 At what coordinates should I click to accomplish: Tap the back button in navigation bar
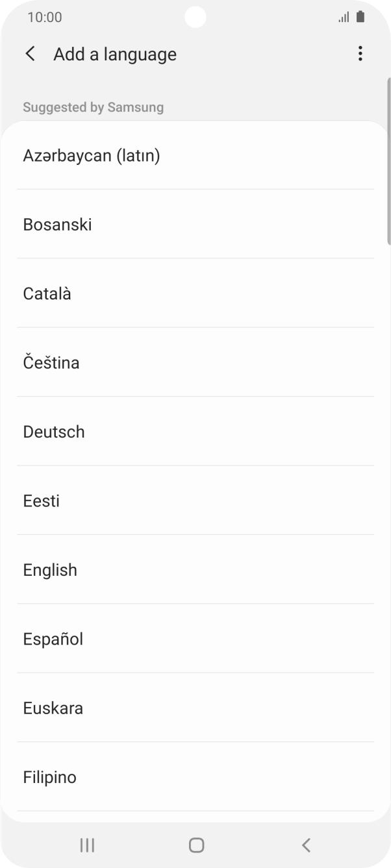(x=305, y=845)
